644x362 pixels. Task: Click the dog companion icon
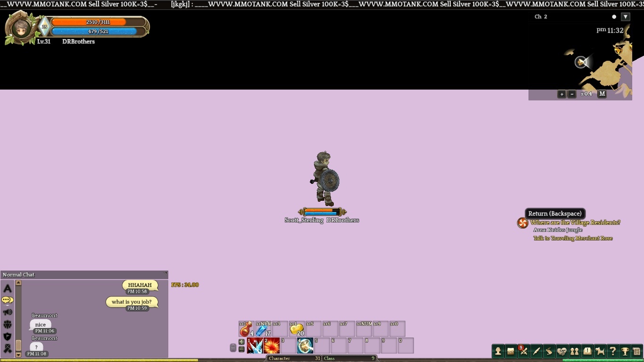(x=600, y=351)
